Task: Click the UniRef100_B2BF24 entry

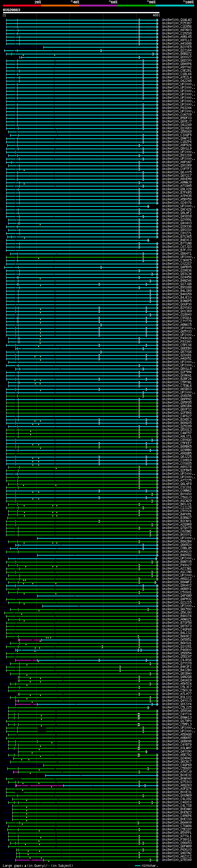Action: pyautogui.click(x=177, y=379)
